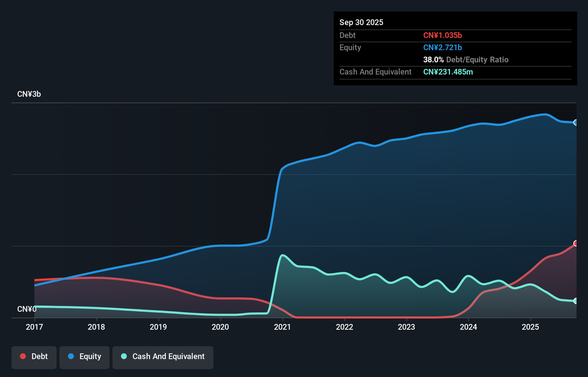This screenshot has width=588, height=377.
Task: Select the 2024 x-axis label
Action: point(468,327)
